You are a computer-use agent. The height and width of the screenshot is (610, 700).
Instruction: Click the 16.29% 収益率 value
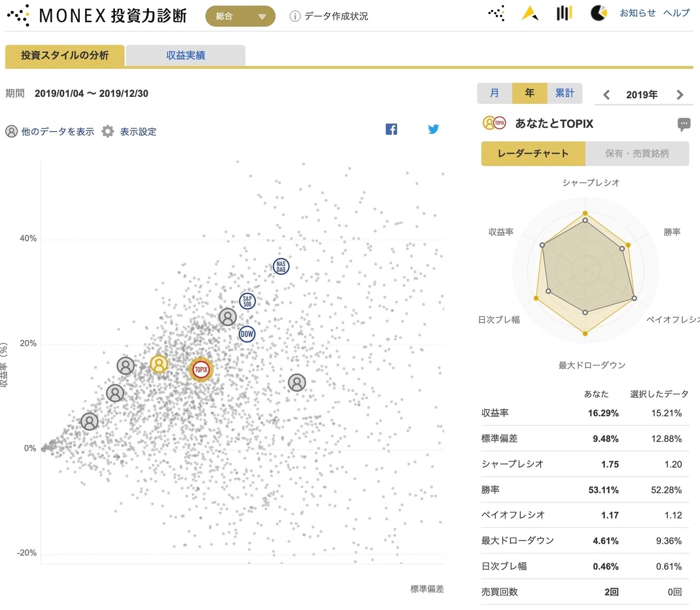pyautogui.click(x=603, y=413)
